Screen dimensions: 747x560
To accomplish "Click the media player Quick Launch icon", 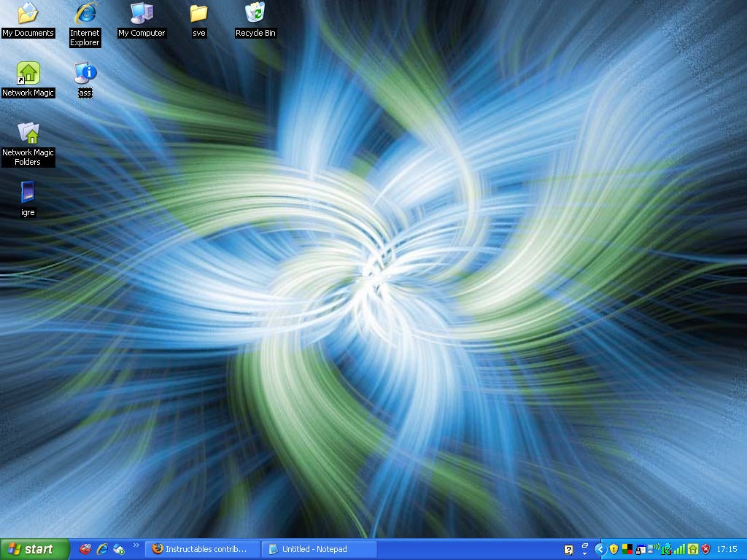I will coord(119,549).
